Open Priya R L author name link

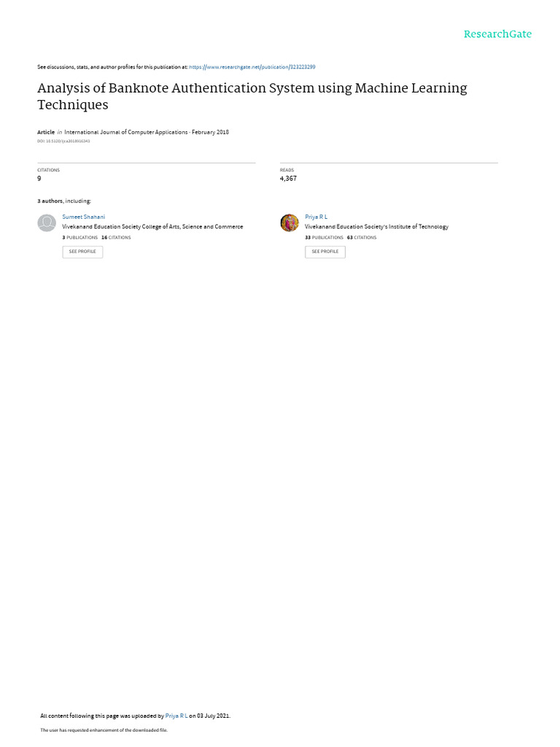316,217
